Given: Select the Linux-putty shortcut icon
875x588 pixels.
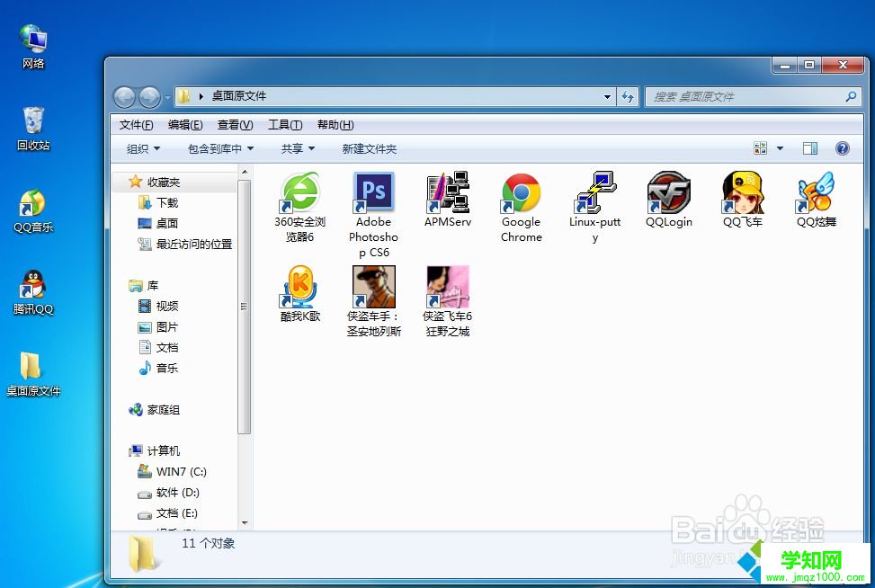Looking at the screenshot, I should [594, 192].
